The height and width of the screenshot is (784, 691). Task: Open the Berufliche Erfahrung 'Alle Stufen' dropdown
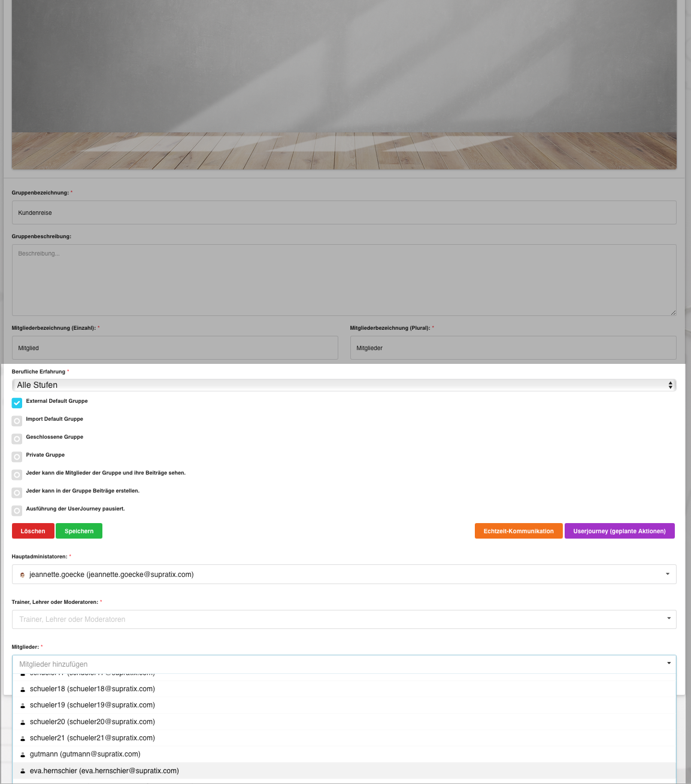344,385
